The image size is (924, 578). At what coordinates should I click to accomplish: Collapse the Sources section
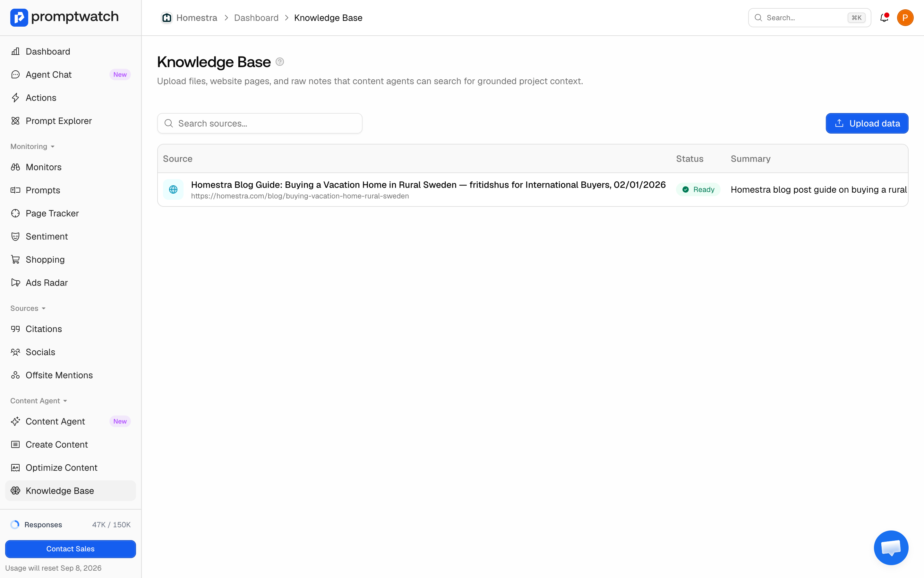click(28, 308)
